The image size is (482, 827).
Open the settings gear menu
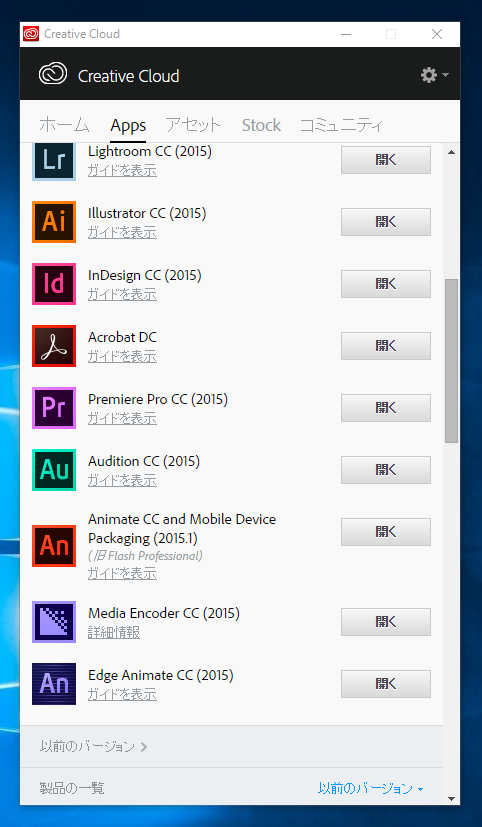click(x=434, y=75)
